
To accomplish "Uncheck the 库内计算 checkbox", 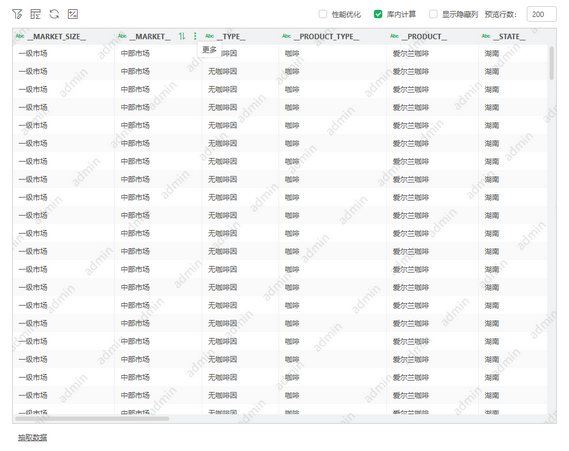I will [x=378, y=14].
